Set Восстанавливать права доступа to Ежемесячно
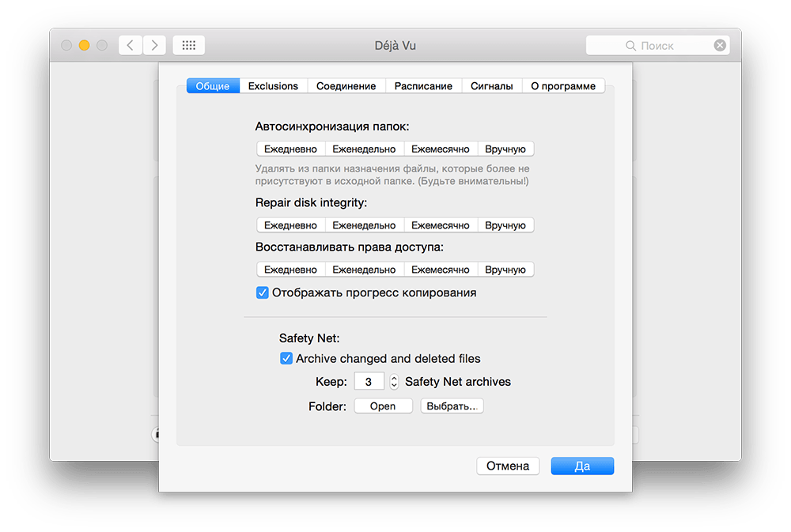Viewport: 791px width, 532px height. 441,270
